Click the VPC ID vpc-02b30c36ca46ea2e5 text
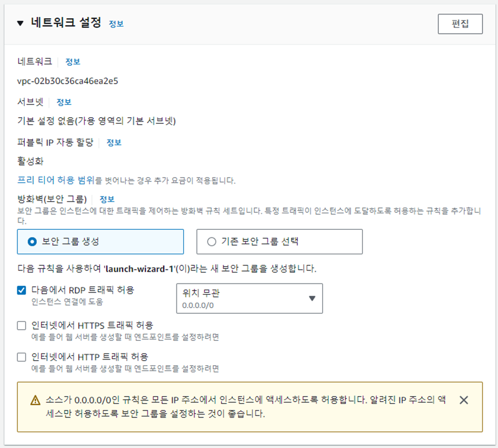Viewport: 498px width, 448px height. click(68, 81)
